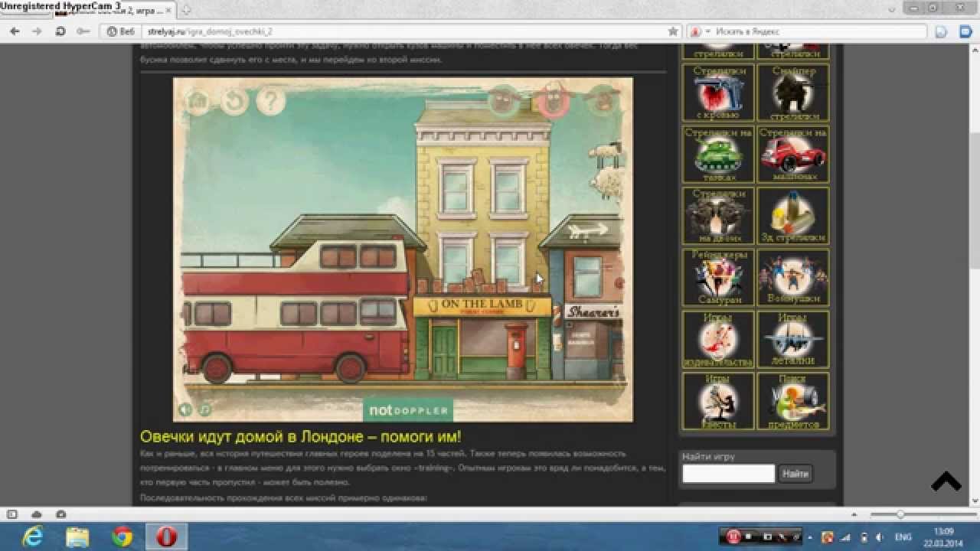The width and height of the screenshot is (980, 551).
Task: Open the Sniper shooters category thumbnail
Action: click(x=793, y=92)
